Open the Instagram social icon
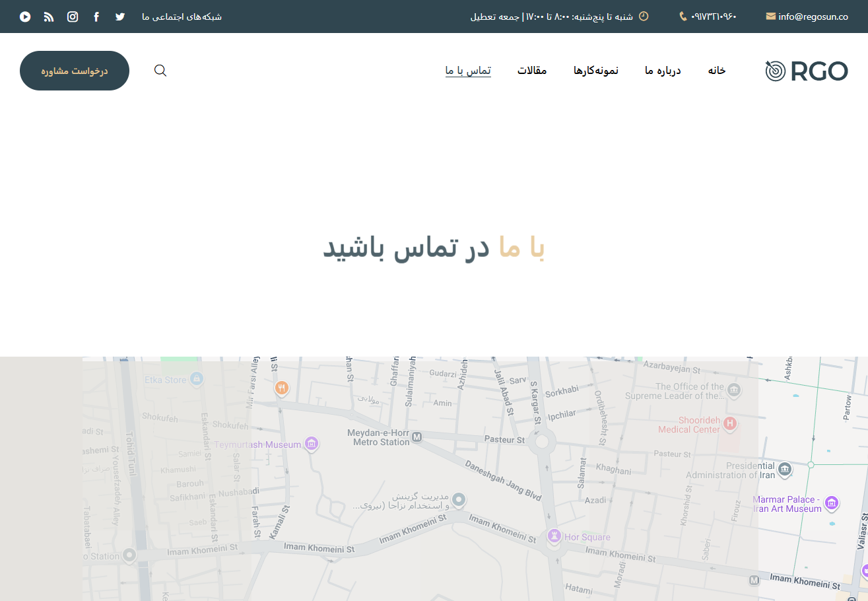 (x=73, y=17)
